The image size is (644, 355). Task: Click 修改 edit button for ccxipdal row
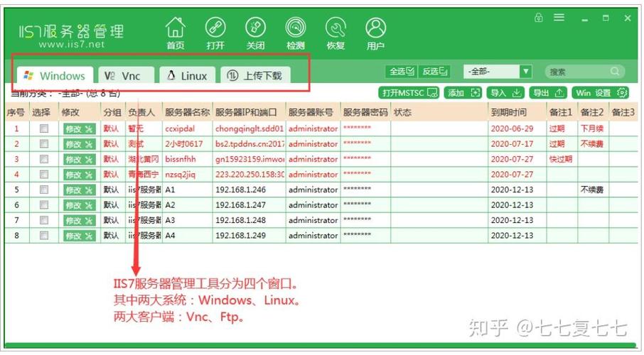[80, 129]
